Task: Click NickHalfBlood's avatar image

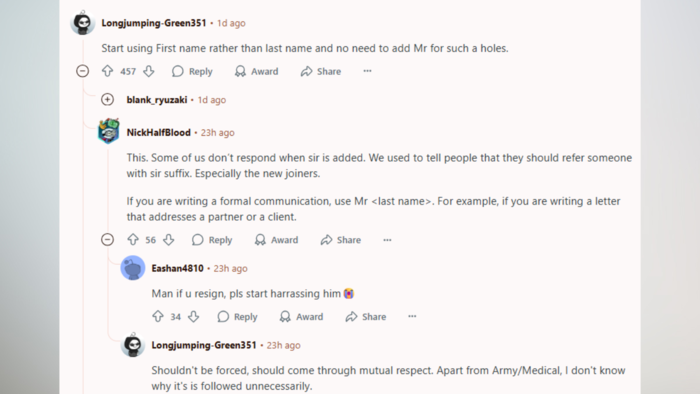Action: [x=108, y=131]
